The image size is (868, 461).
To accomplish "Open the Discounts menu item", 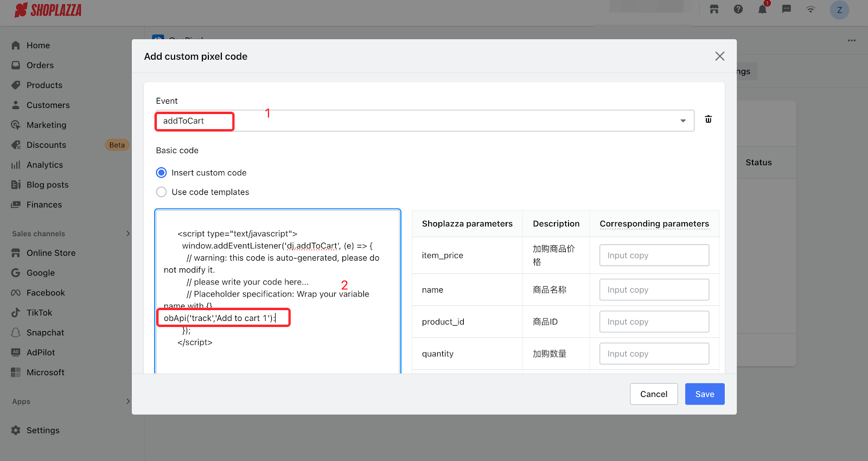I will (x=46, y=145).
